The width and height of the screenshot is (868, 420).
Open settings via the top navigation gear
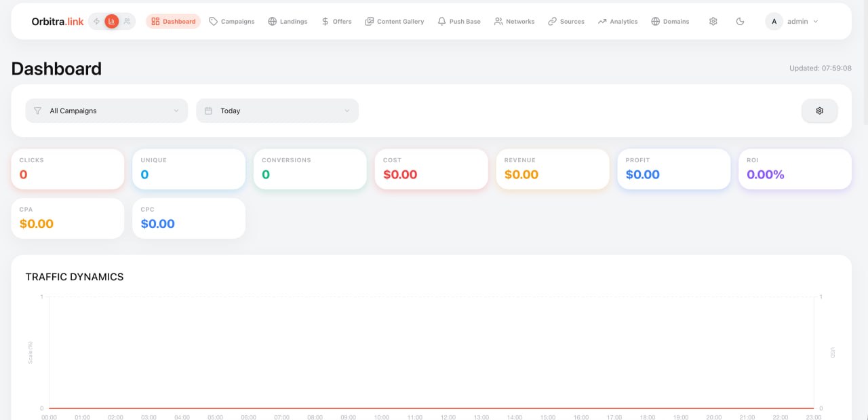click(x=713, y=22)
